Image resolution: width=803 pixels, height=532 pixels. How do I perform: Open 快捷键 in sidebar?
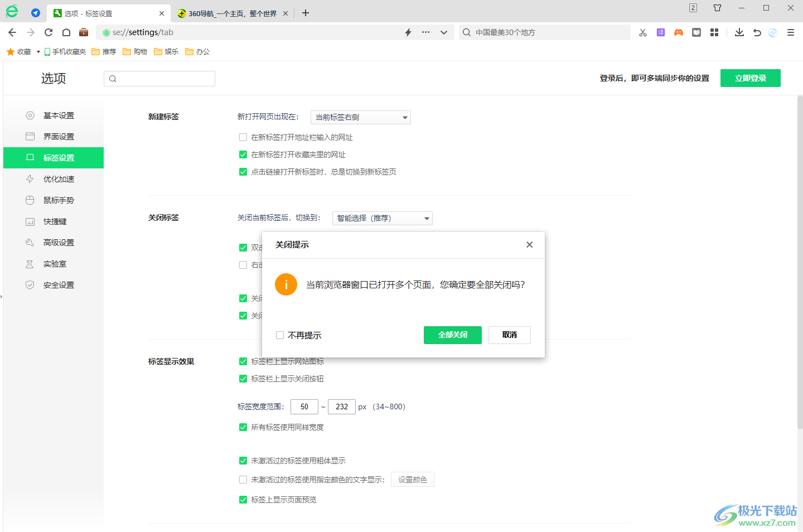[x=54, y=221]
